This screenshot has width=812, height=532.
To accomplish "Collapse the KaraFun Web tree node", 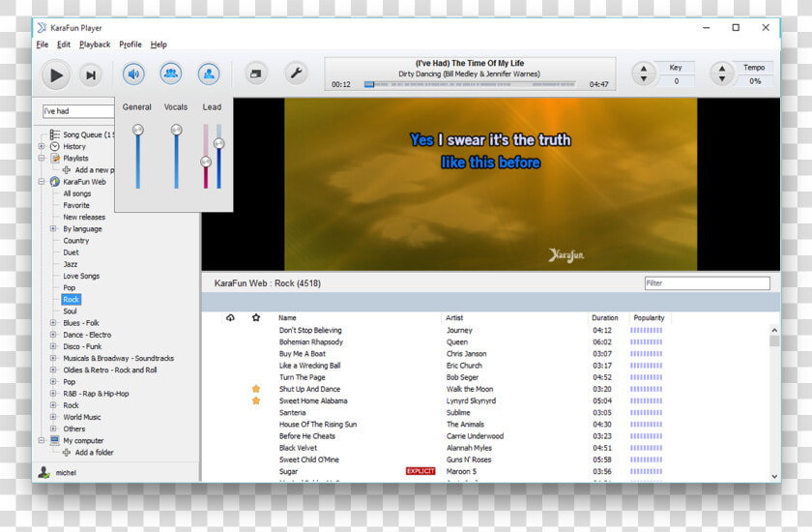I will pos(42,182).
